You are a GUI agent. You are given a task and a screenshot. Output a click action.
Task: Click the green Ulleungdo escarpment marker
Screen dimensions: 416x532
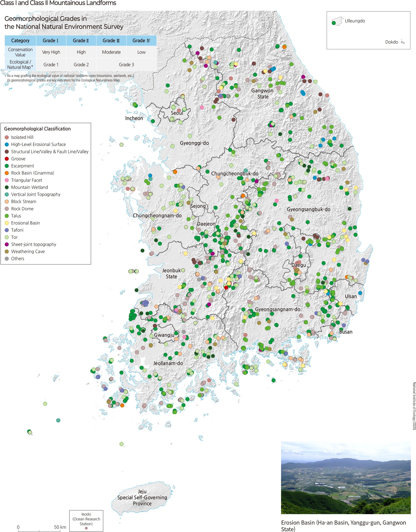click(334, 23)
